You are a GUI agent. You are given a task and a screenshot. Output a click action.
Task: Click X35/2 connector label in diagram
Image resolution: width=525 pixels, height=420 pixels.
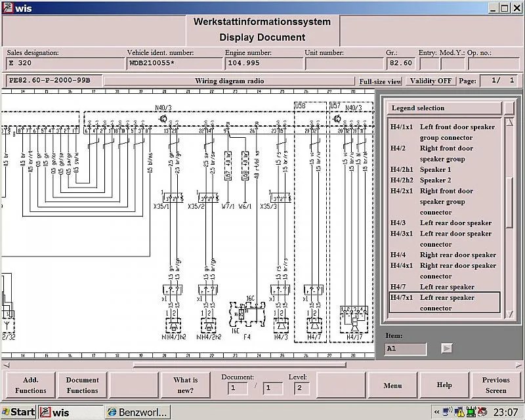[x=196, y=206]
